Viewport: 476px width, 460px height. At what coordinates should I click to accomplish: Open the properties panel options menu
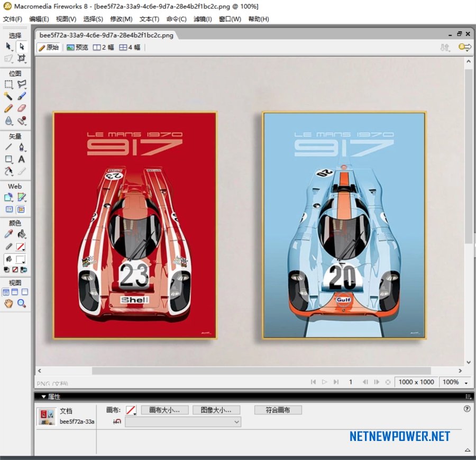click(x=469, y=397)
